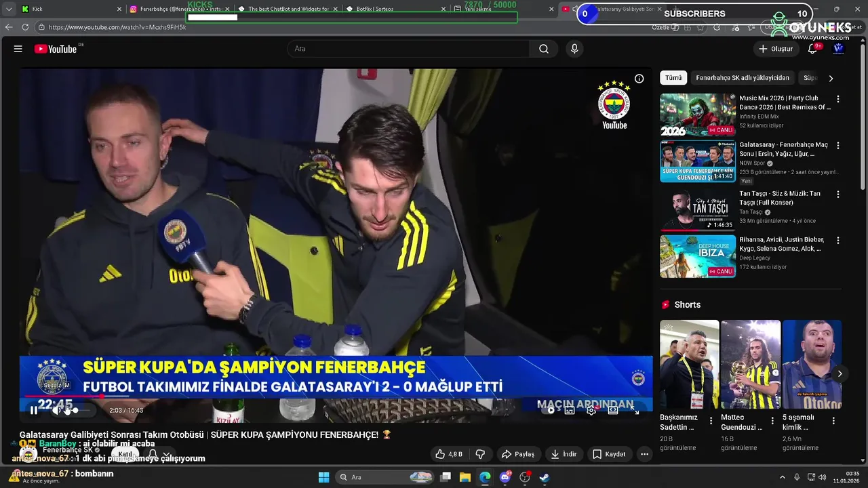
Task: Open options for Başkanımız Sadettin short
Action: 711,421
